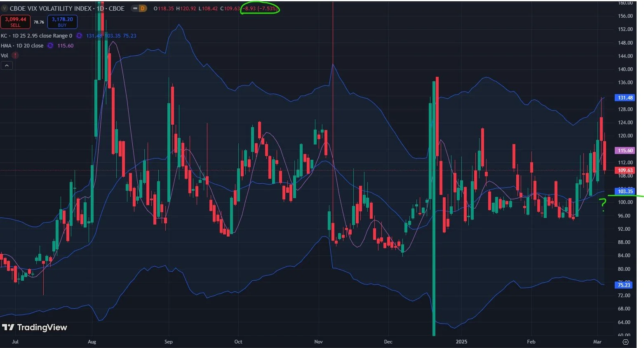Click 156.00 on the price axis
This screenshot has width=644, height=348.
[x=625, y=16]
